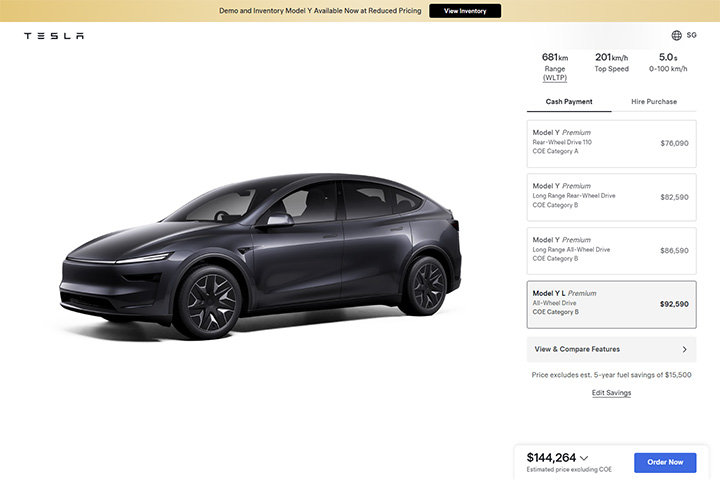Open View & Compare Features

coord(611,349)
